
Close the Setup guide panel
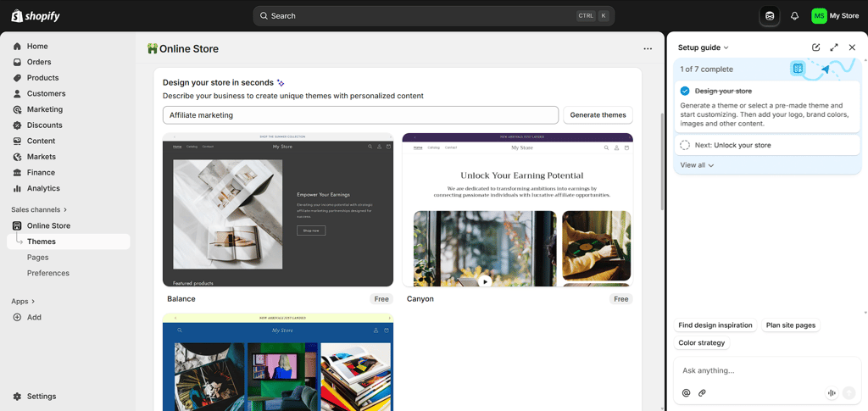[853, 47]
